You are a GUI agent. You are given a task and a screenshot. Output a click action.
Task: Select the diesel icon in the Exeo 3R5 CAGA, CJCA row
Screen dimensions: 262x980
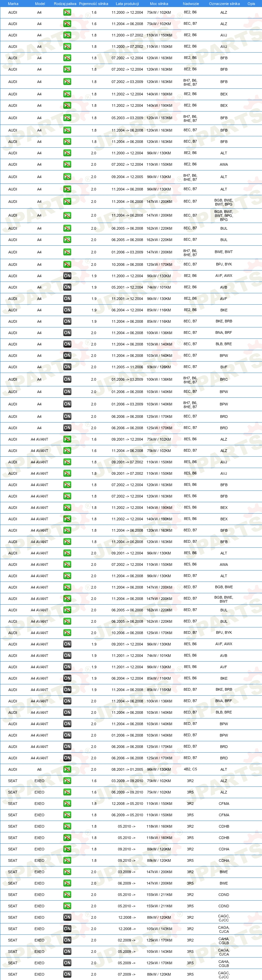pos(67,952)
